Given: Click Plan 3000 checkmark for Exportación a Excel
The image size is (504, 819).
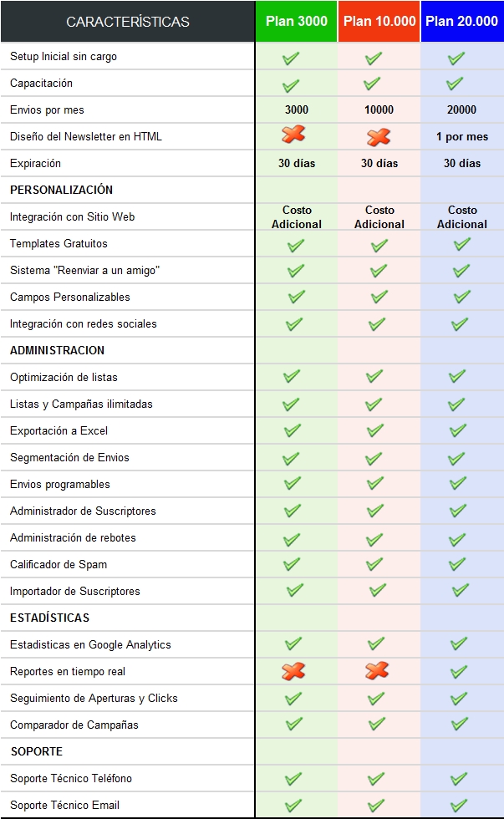Looking at the screenshot, I should point(292,430).
